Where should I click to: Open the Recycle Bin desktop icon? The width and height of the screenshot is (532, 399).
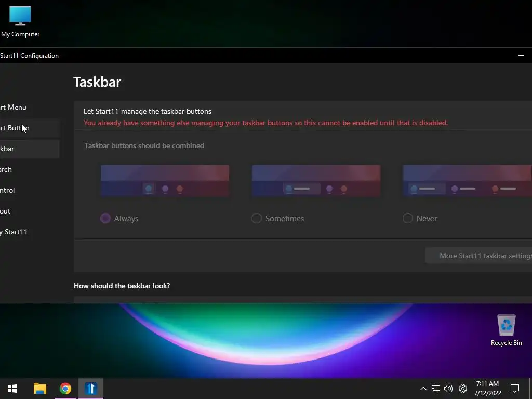(x=506, y=330)
